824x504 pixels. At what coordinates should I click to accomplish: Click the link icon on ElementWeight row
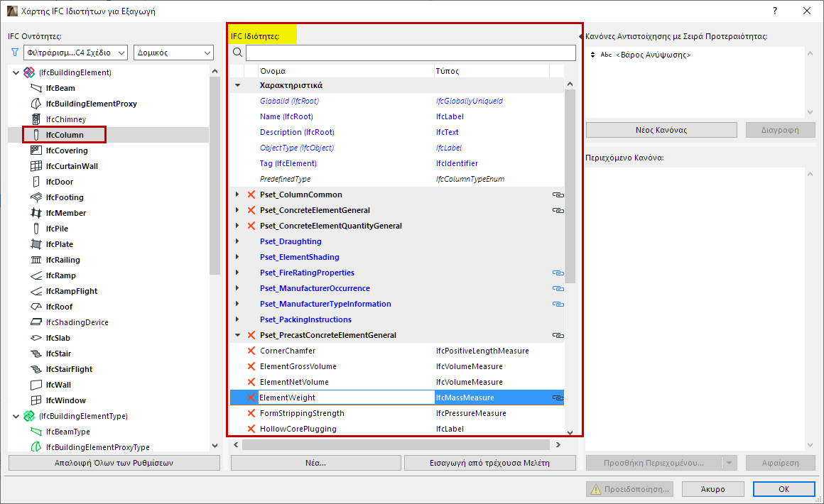pos(558,398)
